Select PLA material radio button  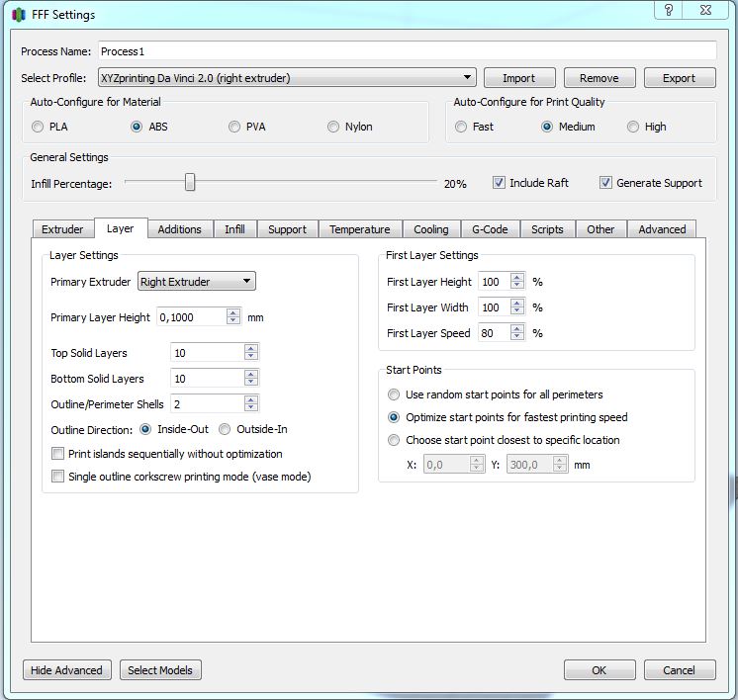point(38,127)
